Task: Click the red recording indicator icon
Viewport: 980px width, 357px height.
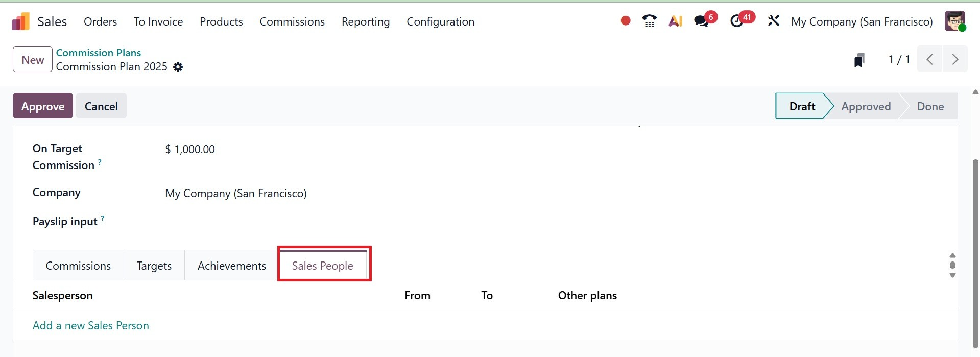Action: coord(625,21)
